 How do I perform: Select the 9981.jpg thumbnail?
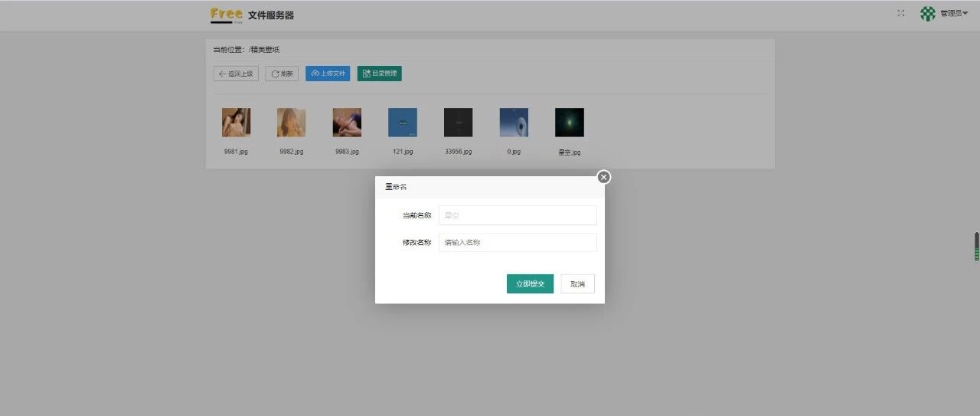[236, 123]
